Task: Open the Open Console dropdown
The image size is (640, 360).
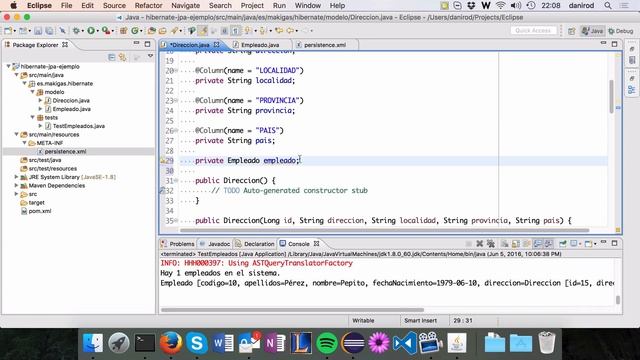Action: 595,244
